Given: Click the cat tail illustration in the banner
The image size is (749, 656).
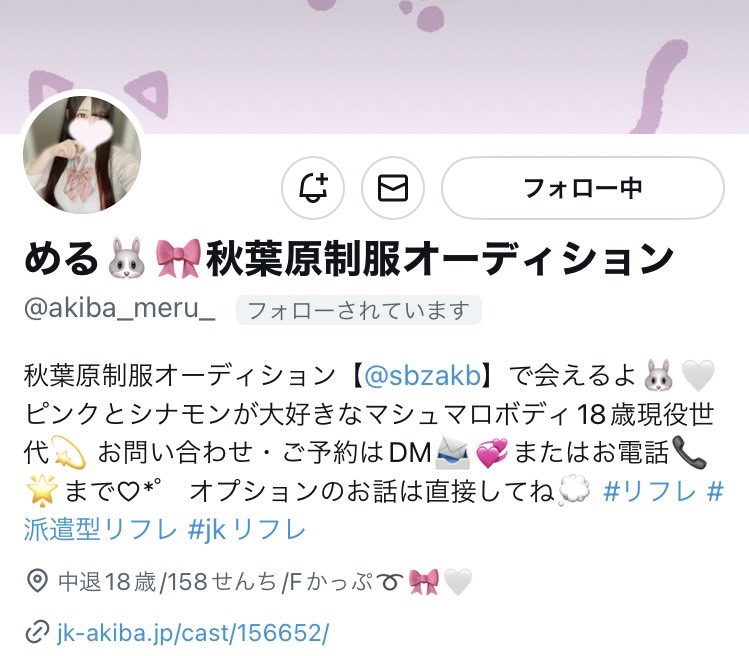Looking at the screenshot, I should (660, 86).
